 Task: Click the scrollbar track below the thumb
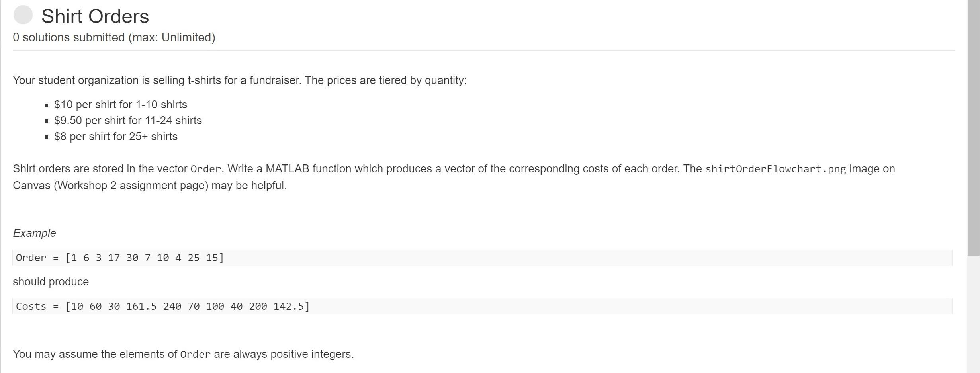tap(974, 314)
